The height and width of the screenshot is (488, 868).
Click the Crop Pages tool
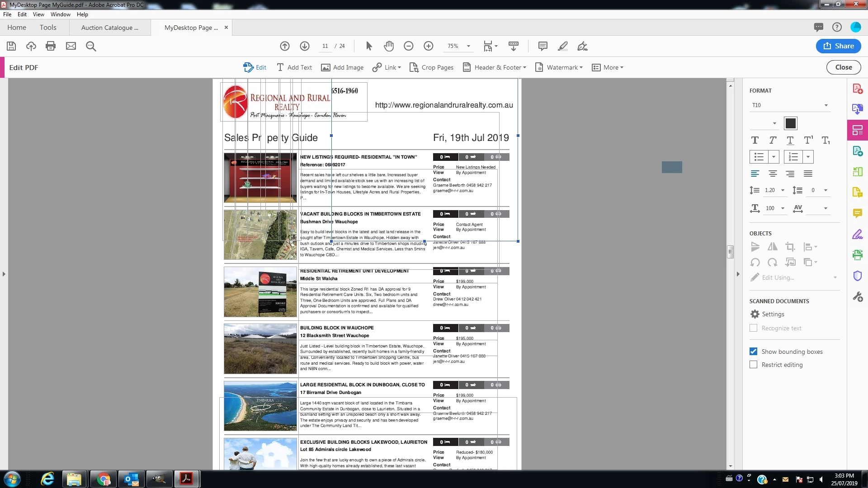click(431, 67)
